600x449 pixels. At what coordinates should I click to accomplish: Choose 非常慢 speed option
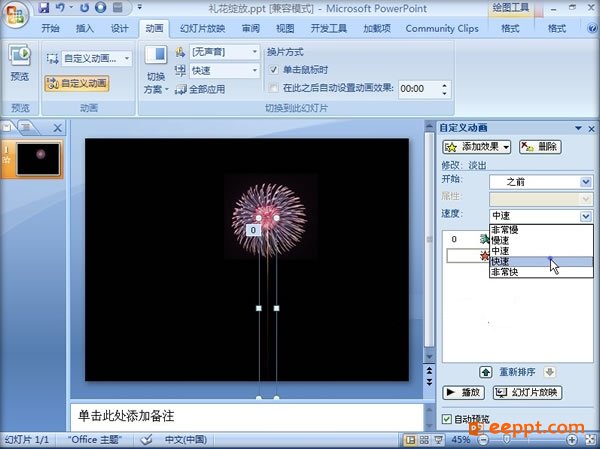541,230
